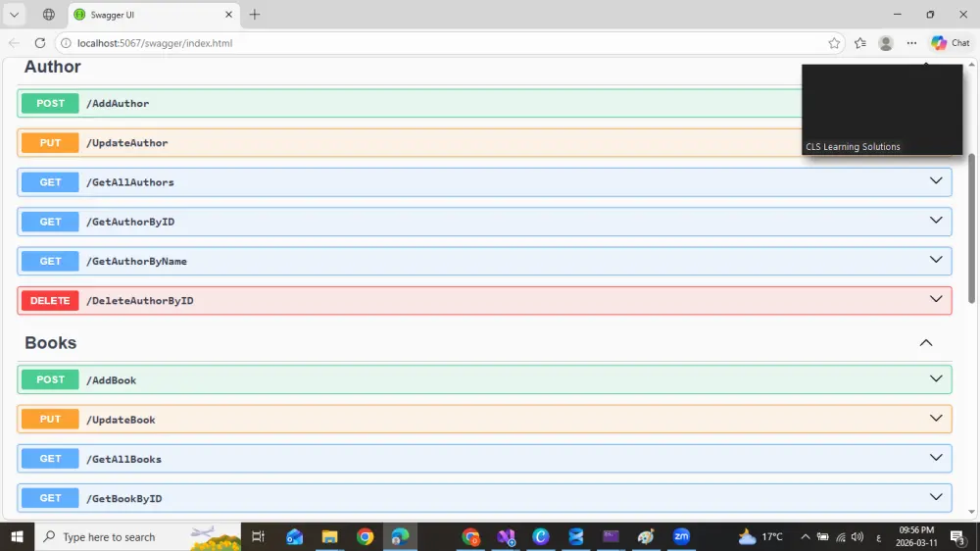The height and width of the screenshot is (551, 980).
Task: Open a new browser tab
Action: click(x=255, y=15)
